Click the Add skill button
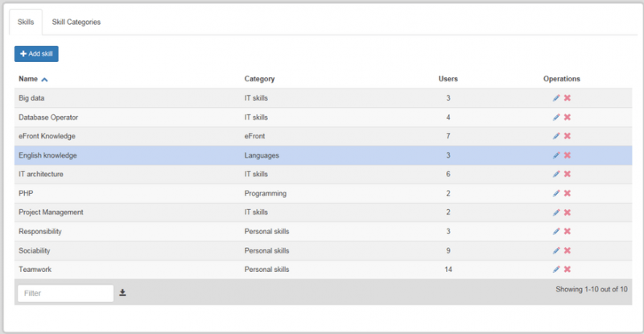The width and height of the screenshot is (644, 334). coord(36,54)
